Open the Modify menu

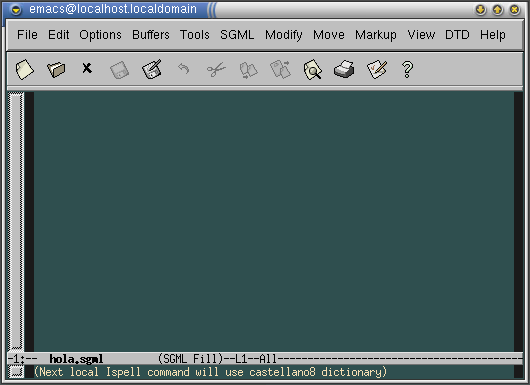point(284,35)
